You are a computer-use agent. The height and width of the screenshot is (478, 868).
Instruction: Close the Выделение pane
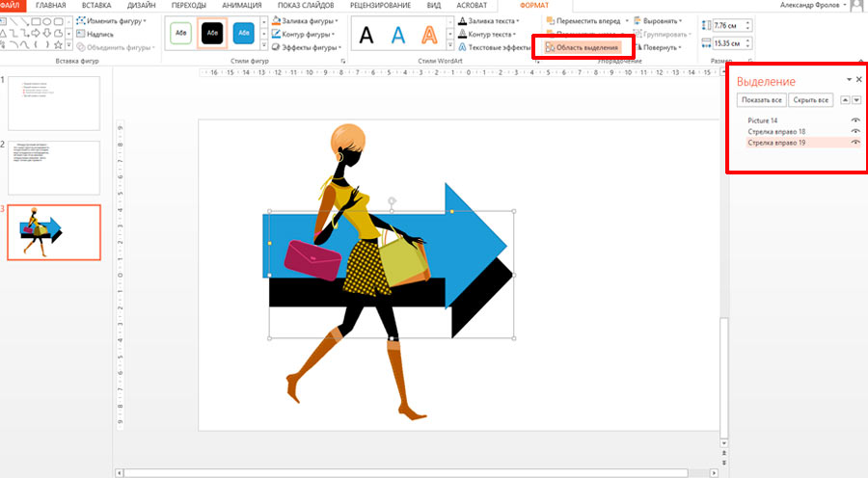(x=859, y=80)
